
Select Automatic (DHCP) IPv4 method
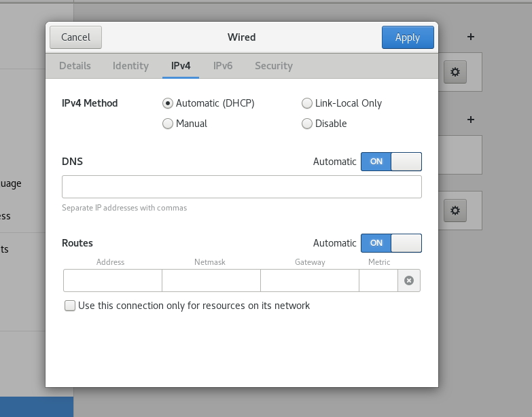(168, 103)
